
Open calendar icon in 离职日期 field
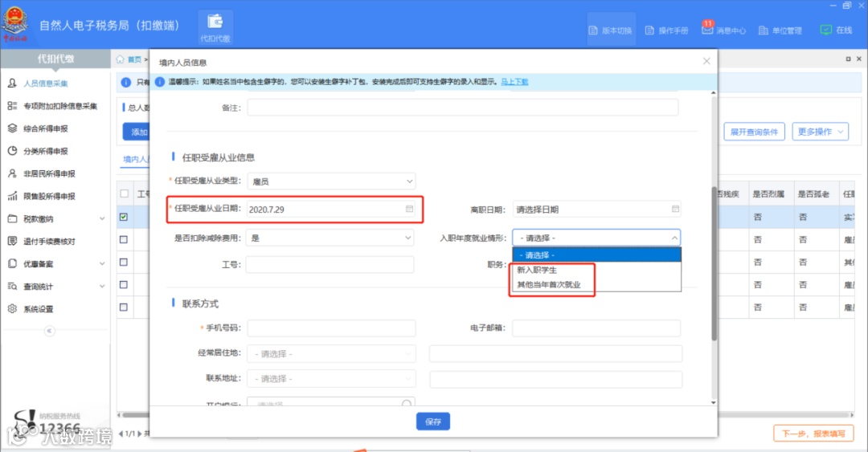675,209
